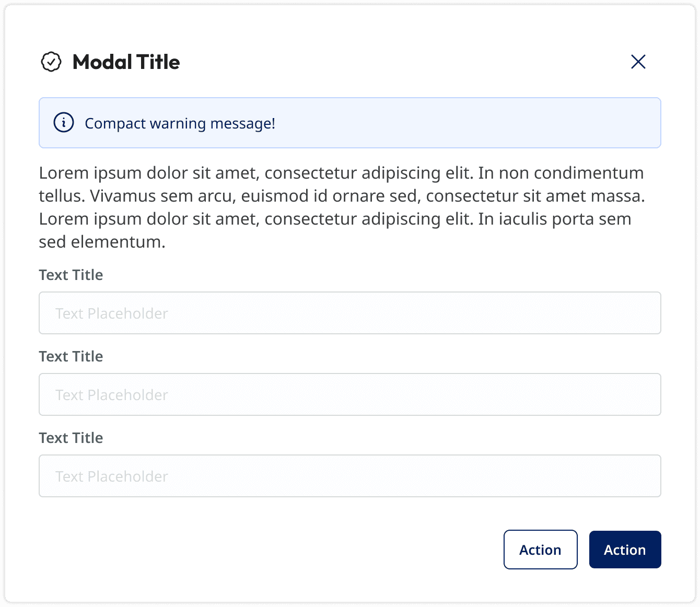Focus the middle Text Placeholder input field
This screenshot has width=700, height=607.
tap(350, 394)
